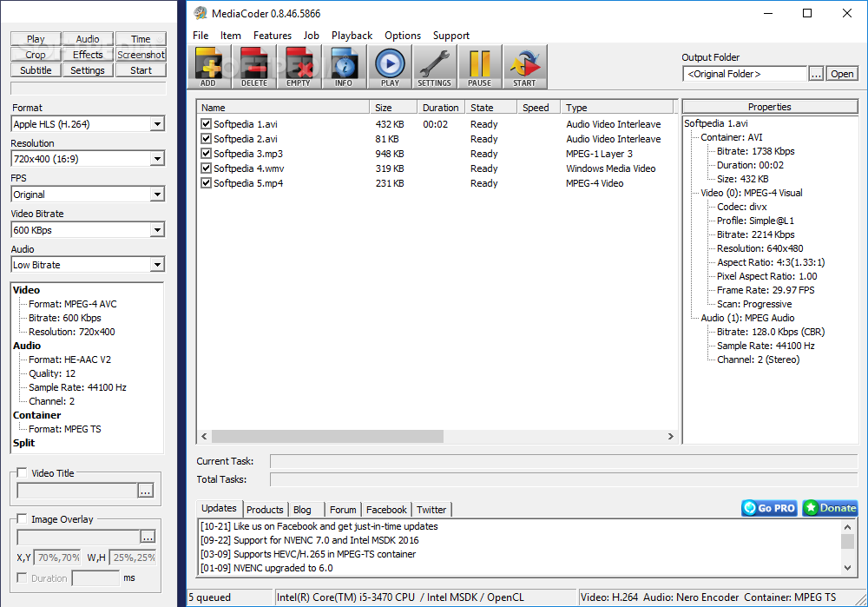Click the Duration column header
Viewport: 868px width, 607px height.
point(441,108)
